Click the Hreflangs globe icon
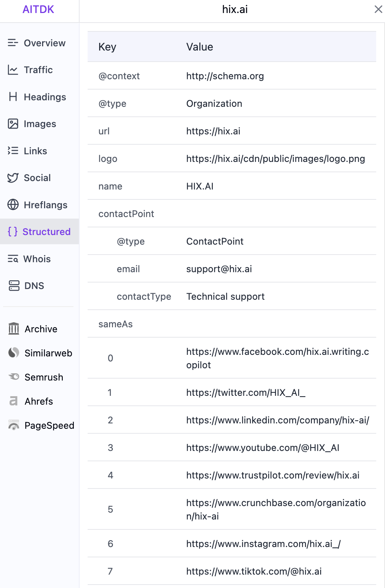Viewport: 385px width, 588px height. pyautogui.click(x=13, y=205)
